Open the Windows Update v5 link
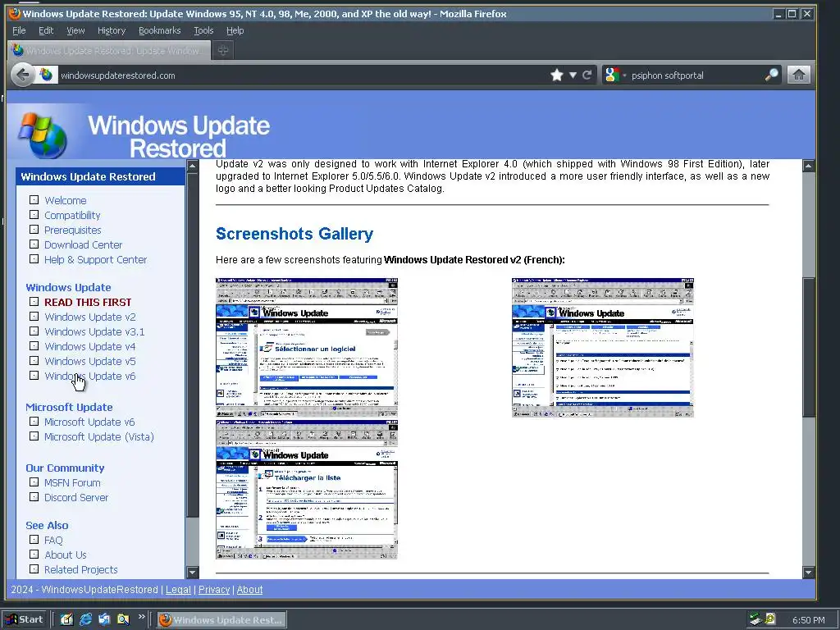The image size is (840, 630). point(90,361)
